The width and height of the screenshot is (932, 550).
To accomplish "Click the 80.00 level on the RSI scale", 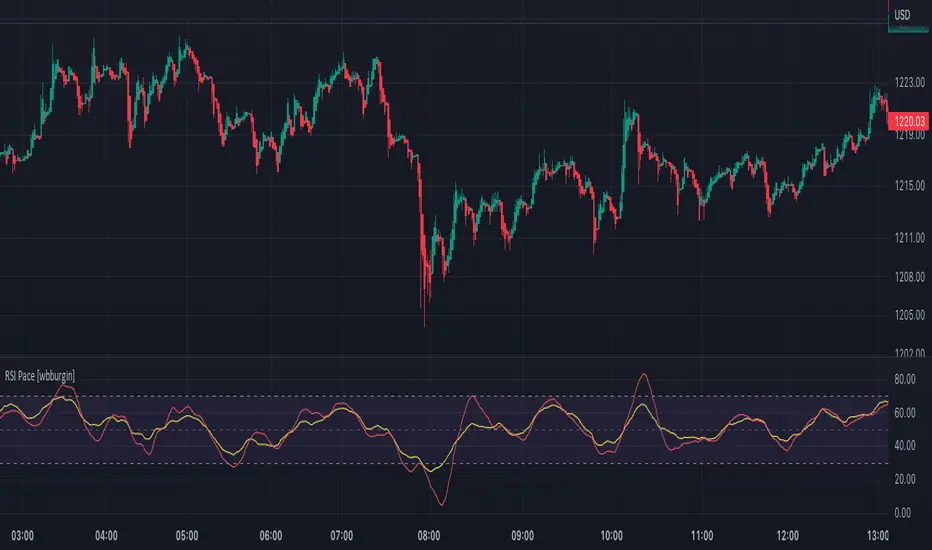I will click(907, 380).
